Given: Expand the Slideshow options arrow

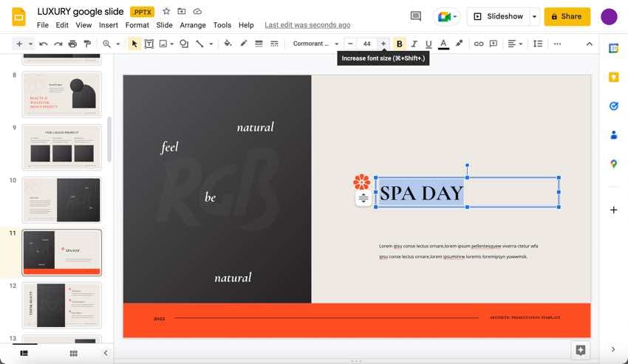Looking at the screenshot, I should coord(534,16).
